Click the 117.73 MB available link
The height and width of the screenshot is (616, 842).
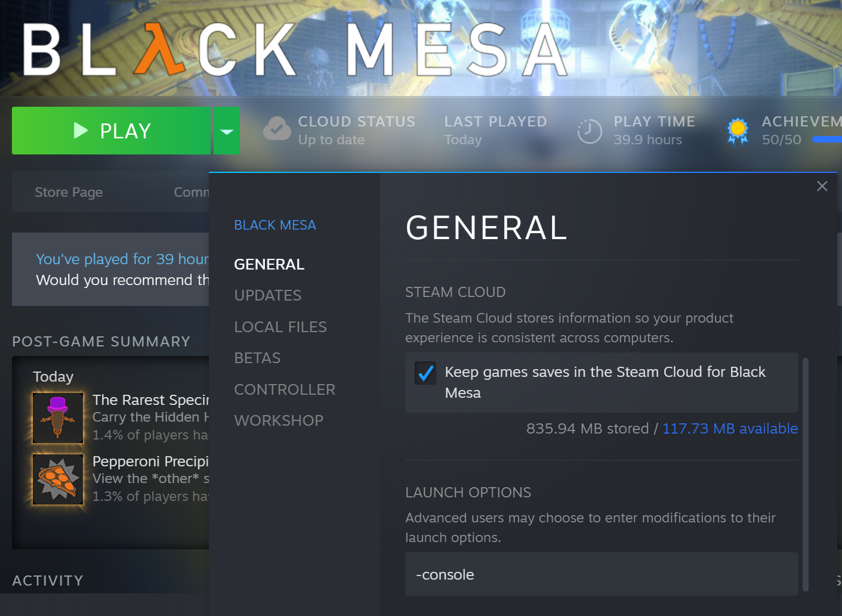point(730,428)
